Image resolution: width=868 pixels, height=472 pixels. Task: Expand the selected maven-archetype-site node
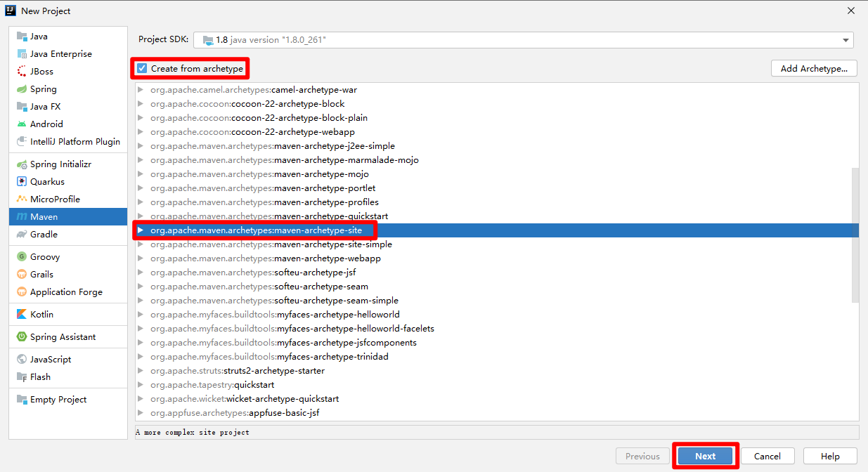click(x=141, y=230)
